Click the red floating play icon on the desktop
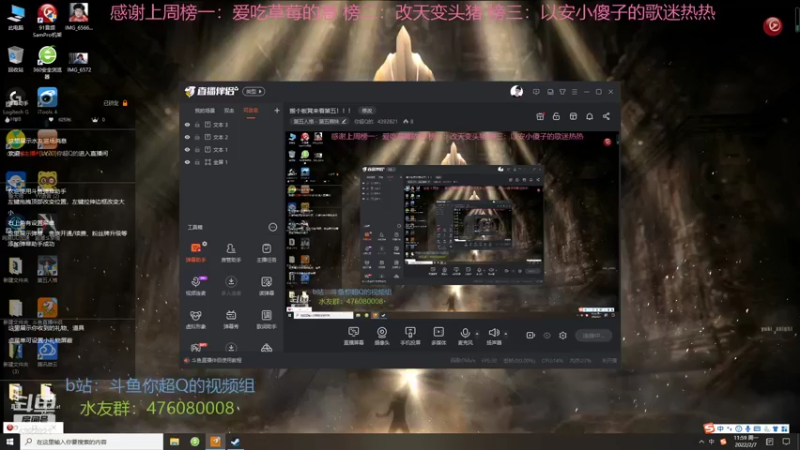Viewport: 800px width, 450px height. point(773,26)
